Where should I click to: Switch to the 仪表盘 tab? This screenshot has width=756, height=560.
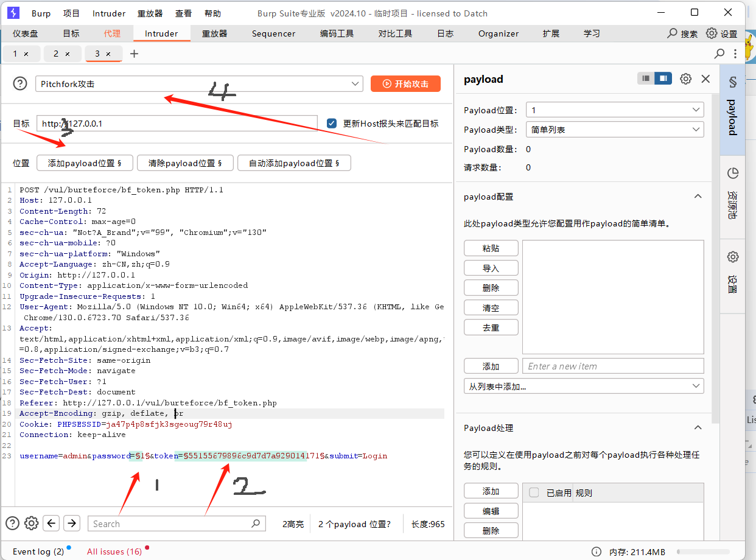pyautogui.click(x=26, y=33)
